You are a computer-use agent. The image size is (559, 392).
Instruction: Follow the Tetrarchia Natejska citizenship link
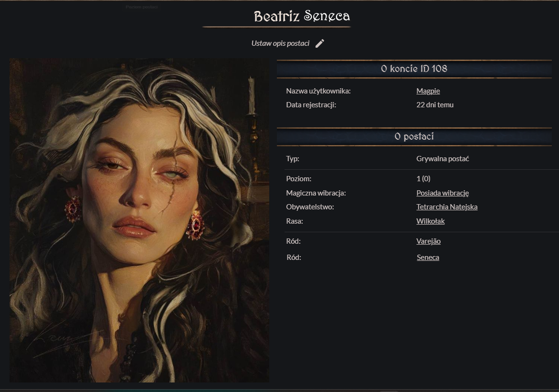click(447, 207)
